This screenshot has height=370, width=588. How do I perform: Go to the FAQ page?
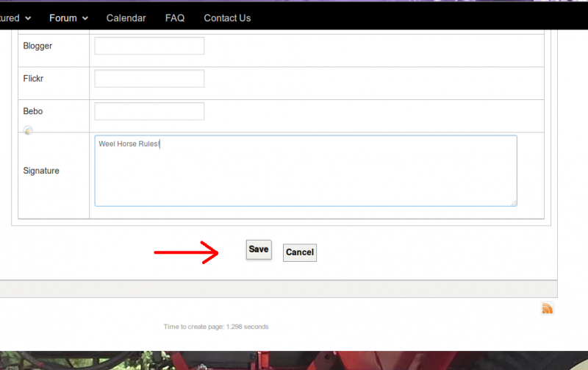175,18
